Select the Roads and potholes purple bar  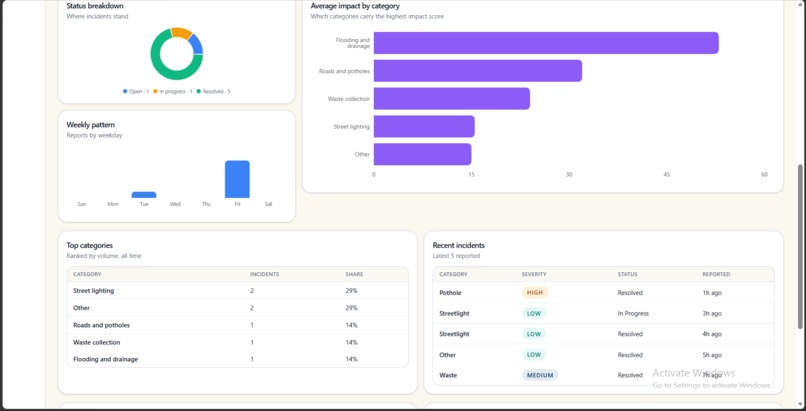(x=478, y=71)
